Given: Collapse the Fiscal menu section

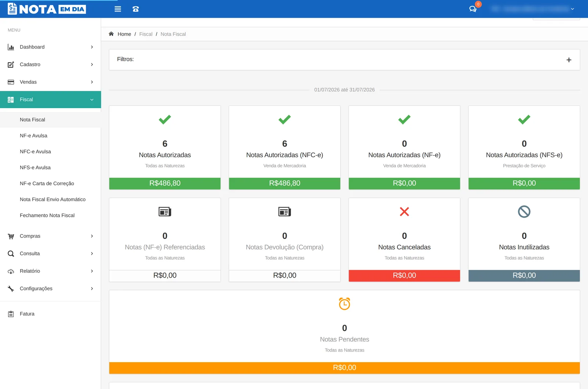Looking at the screenshot, I should pos(50,100).
